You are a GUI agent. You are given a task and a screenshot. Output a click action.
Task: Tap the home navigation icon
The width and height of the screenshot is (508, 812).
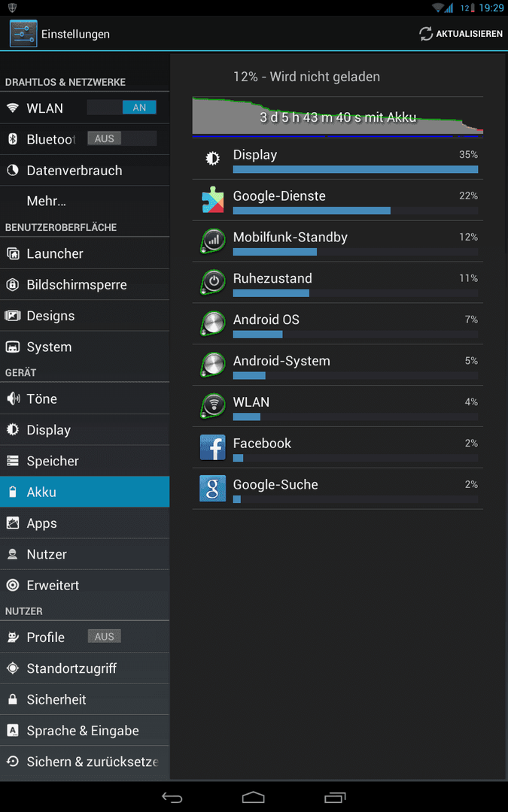(254, 797)
